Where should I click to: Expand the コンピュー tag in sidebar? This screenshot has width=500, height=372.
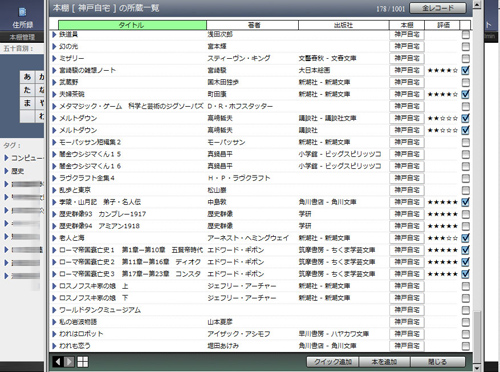tap(6, 158)
